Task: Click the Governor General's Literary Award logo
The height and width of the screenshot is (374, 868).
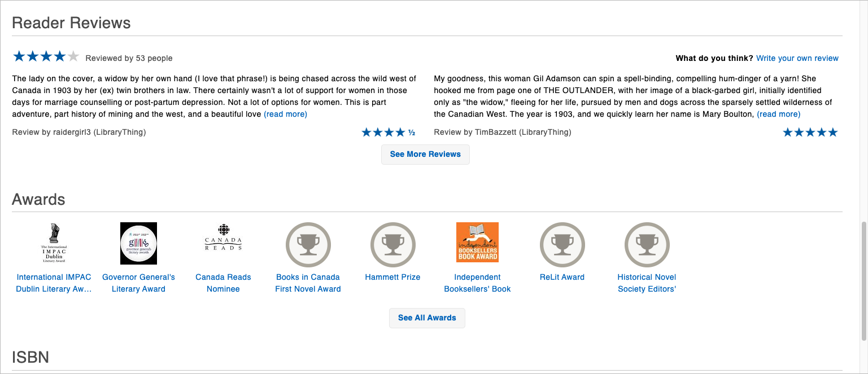Action: (x=138, y=243)
